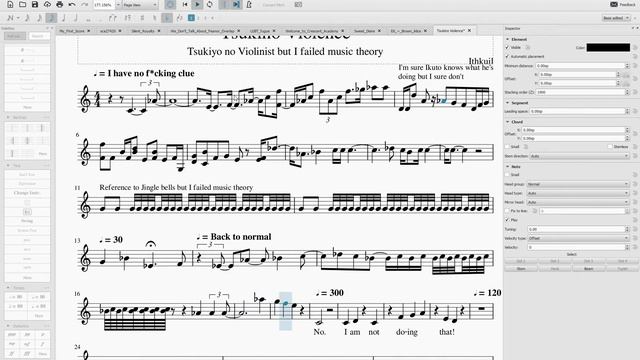Save the score with the floppy disk icon
Image resolution: width=640 pixels, height=360 pixels.
click(35, 4)
